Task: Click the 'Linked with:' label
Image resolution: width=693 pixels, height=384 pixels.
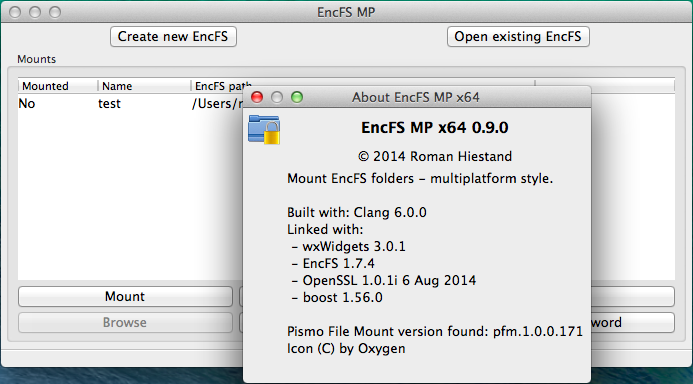Action: [x=325, y=230]
